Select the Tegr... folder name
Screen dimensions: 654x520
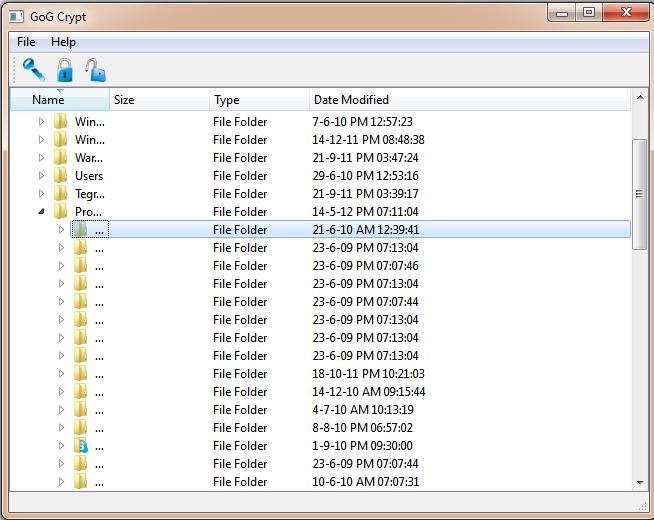(90, 194)
